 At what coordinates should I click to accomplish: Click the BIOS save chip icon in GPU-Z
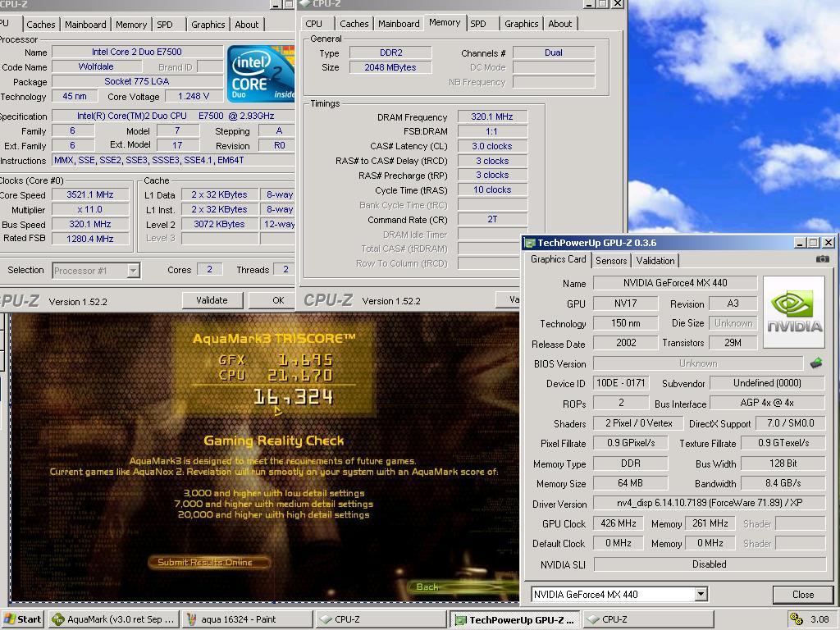coord(816,363)
